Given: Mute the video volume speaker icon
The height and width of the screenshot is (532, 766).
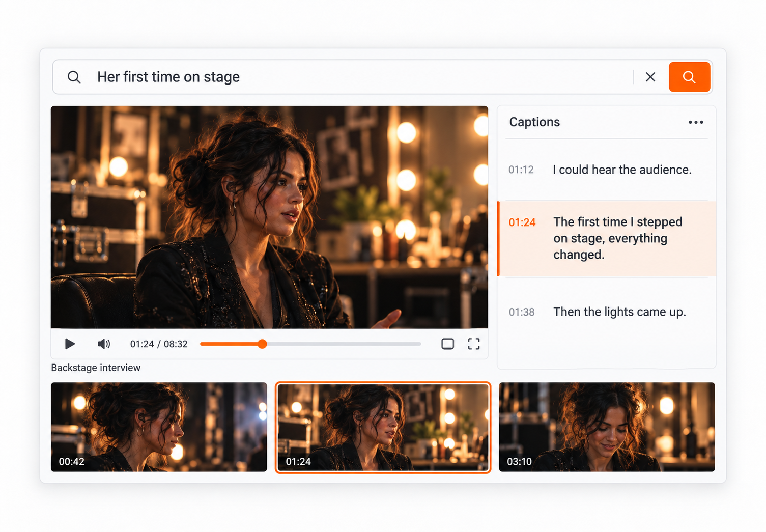Looking at the screenshot, I should [104, 344].
